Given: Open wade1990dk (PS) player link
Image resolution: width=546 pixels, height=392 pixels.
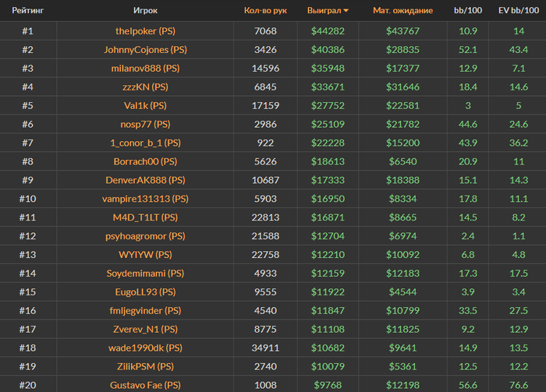Looking at the screenshot, I should (145, 348).
